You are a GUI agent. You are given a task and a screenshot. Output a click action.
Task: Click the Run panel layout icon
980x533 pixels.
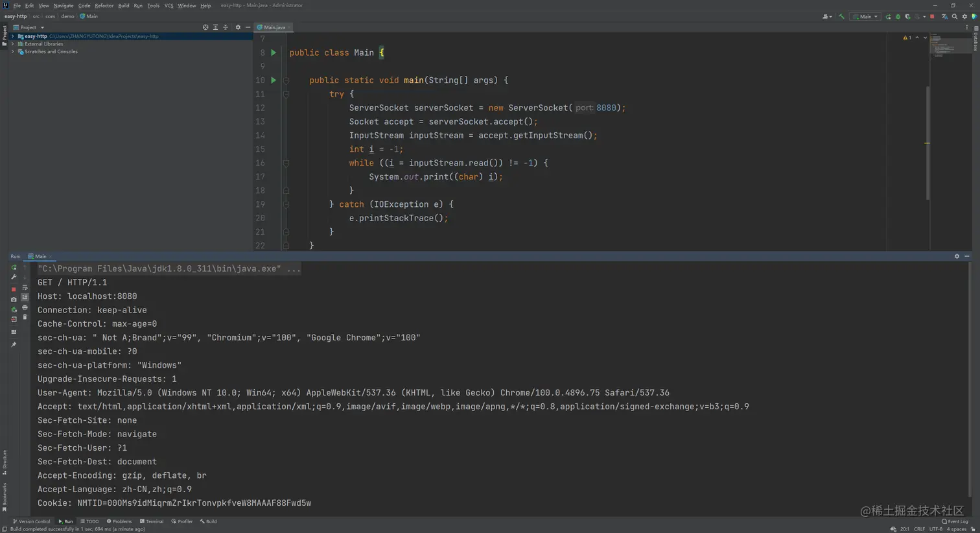point(14,332)
